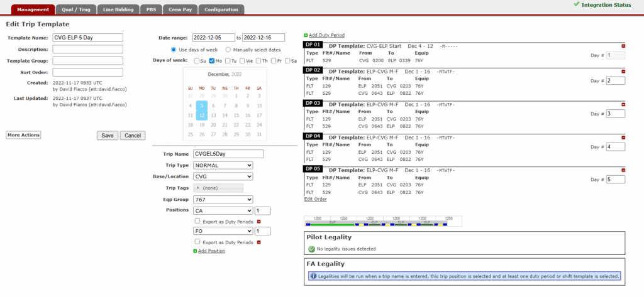Open the Eqp Group dropdown
Screen dimensions: 644x297
click(223, 200)
